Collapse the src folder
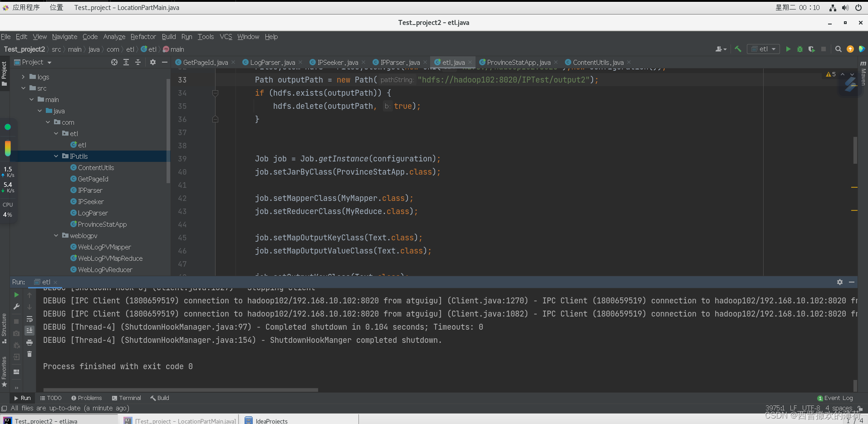Viewport: 868px width, 424px height. pyautogui.click(x=23, y=88)
